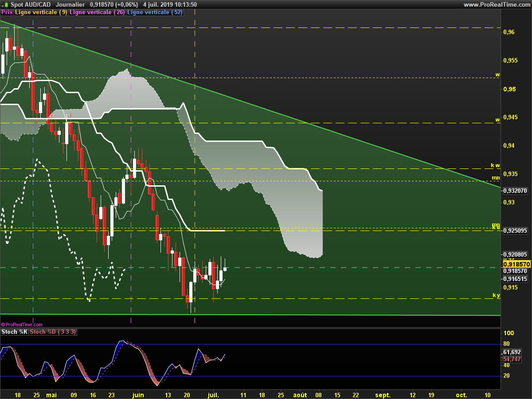
Task: Click the 0,920805 price label
Action: [516, 254]
